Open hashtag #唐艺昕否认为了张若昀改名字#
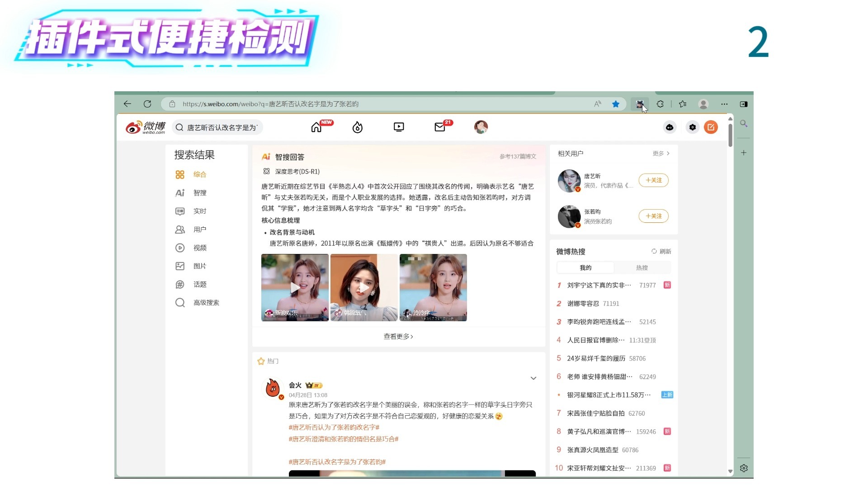This screenshot has width=868, height=488. [334, 427]
